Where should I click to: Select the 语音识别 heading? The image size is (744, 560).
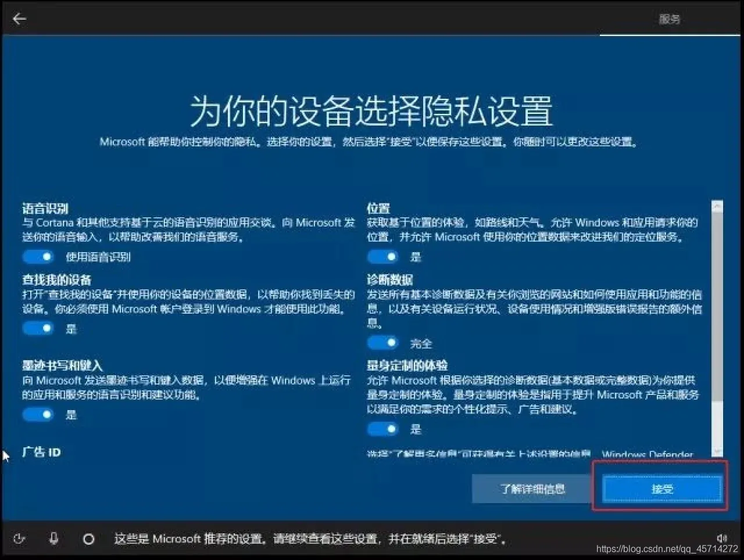(x=45, y=208)
